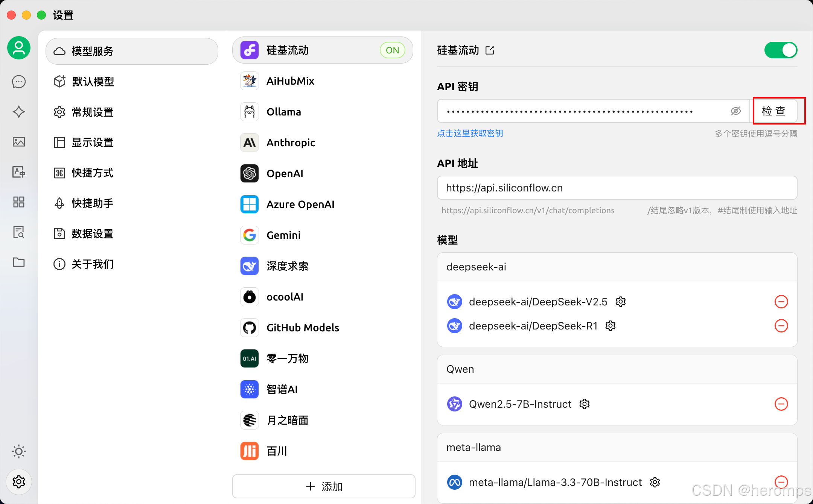Click the API 地址 input field

617,188
